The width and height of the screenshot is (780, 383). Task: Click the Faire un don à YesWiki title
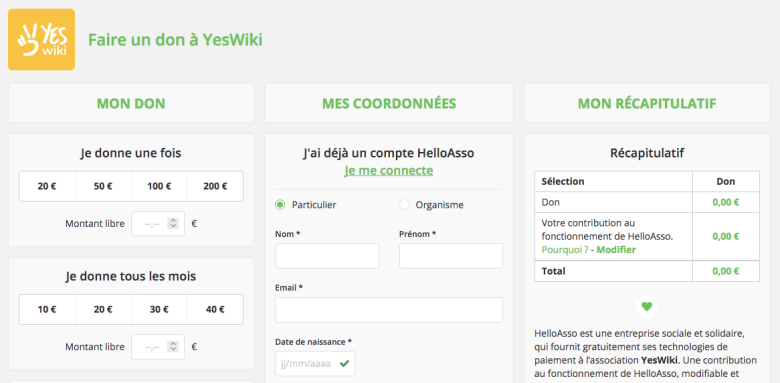click(x=175, y=40)
